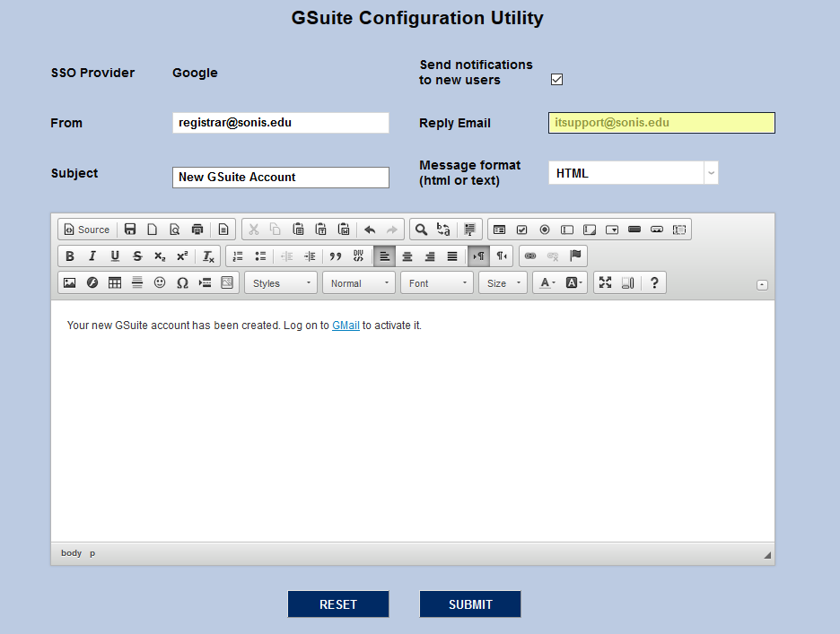Open Find using the magnifier icon
Screen dimensions: 840x634
(421, 229)
